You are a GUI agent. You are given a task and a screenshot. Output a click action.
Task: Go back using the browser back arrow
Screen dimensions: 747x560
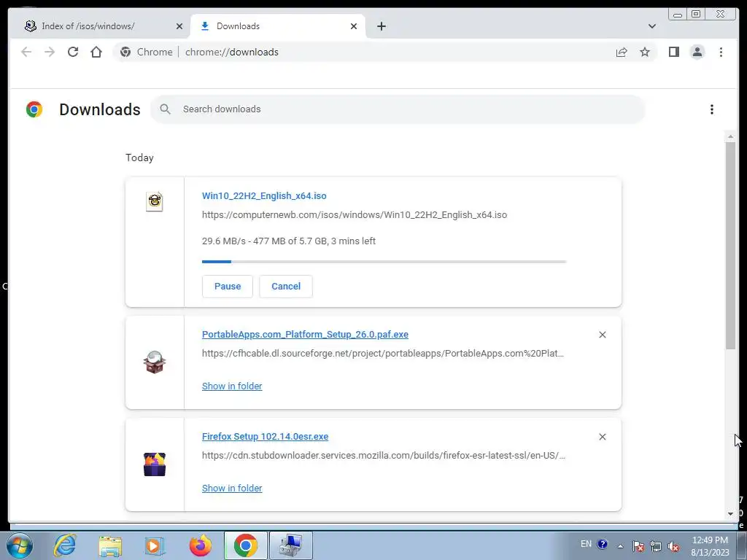coord(26,52)
